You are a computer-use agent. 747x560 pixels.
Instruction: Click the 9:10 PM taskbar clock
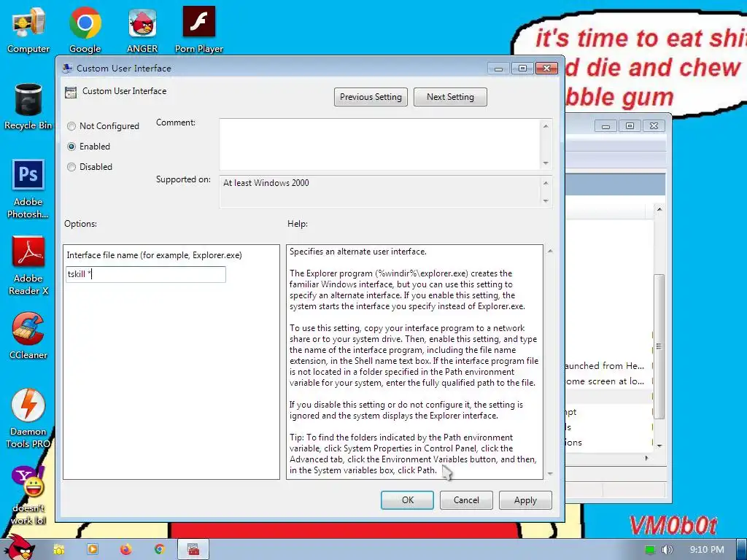(706, 550)
